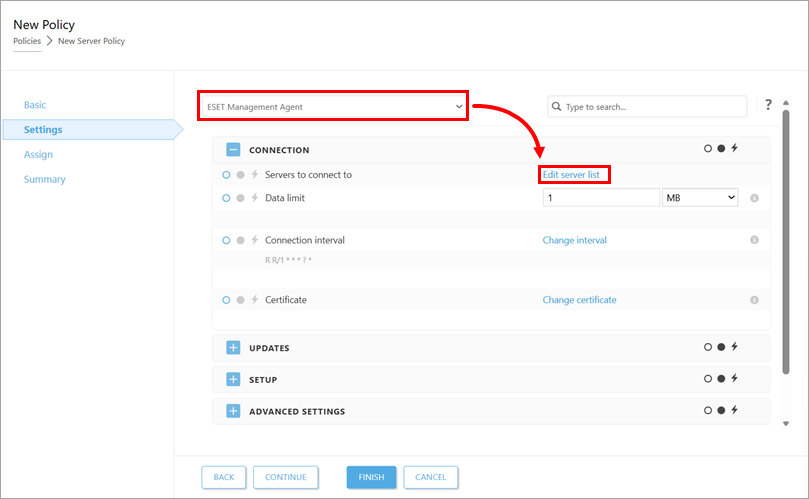This screenshot has width=809, height=499.
Task: Select the filled gray circle for Certificate
Action: coord(240,300)
